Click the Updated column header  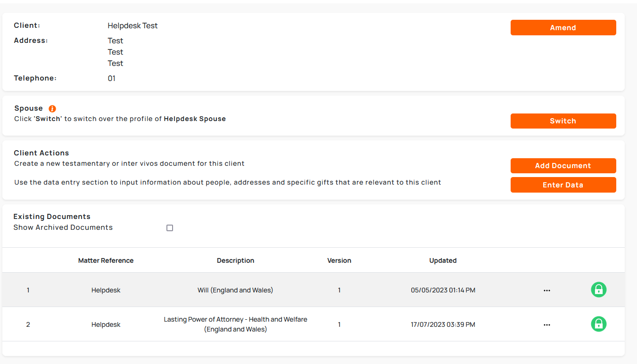[x=443, y=260]
